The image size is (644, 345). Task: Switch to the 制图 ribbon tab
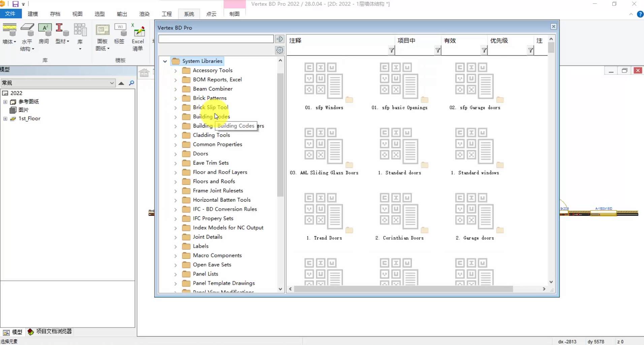click(x=234, y=14)
